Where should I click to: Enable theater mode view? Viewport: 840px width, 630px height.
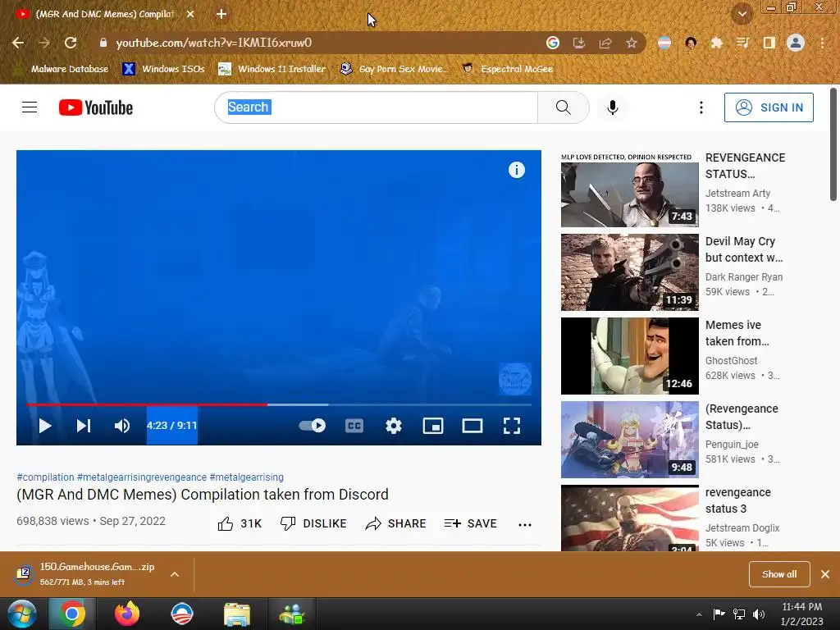click(x=472, y=426)
